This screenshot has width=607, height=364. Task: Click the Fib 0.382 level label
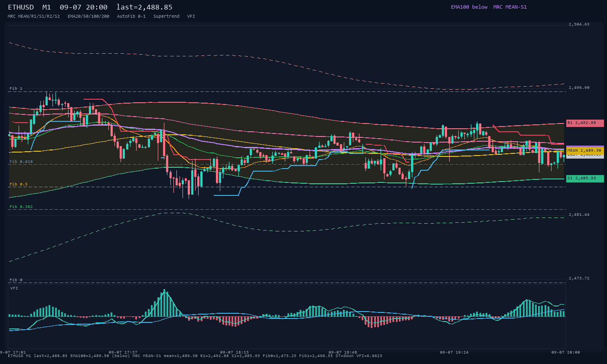click(21, 207)
